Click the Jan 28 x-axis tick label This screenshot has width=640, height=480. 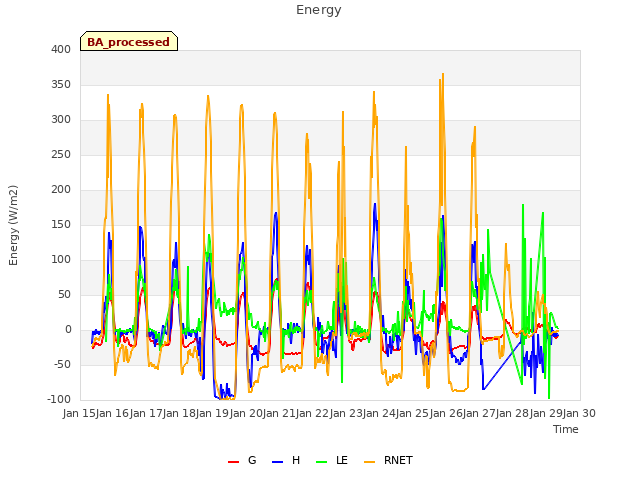click(x=512, y=413)
